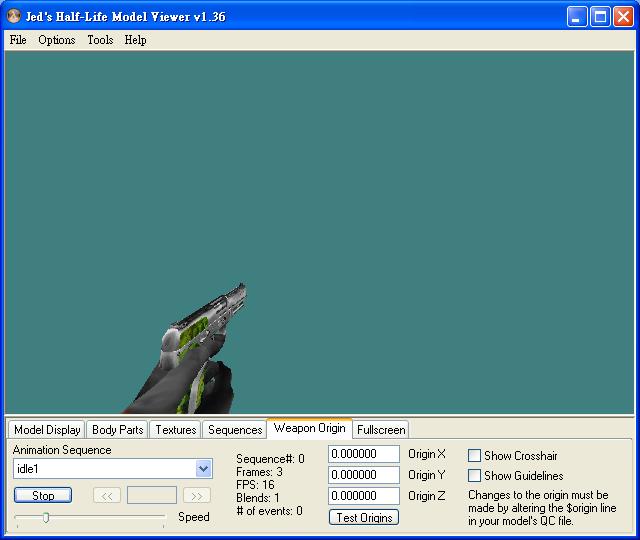Viewport: 640px width, 540px height.
Task: Close the Model Viewer window
Action: click(x=623, y=17)
